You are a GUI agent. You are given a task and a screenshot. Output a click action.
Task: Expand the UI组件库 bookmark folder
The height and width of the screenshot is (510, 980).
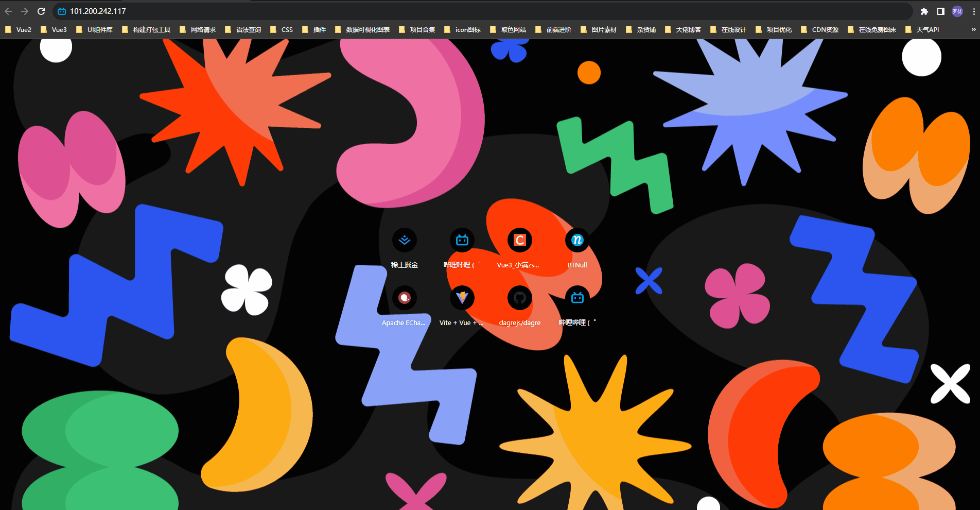94,29
